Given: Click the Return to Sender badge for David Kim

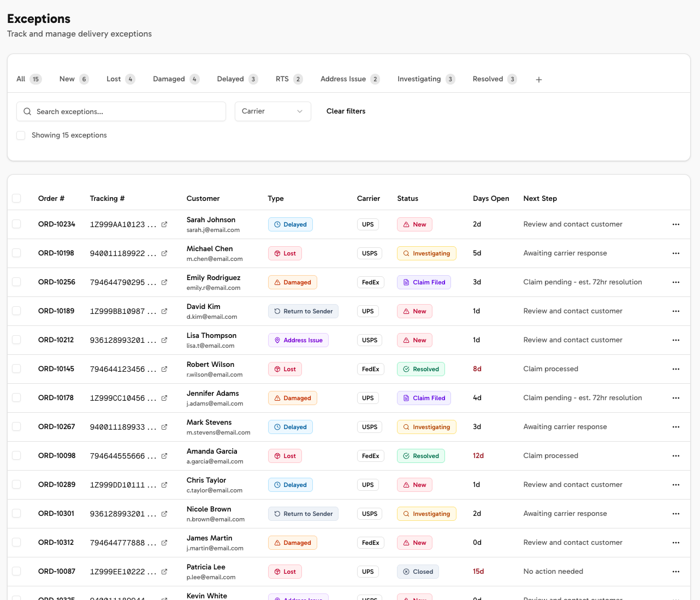Looking at the screenshot, I should tap(303, 311).
